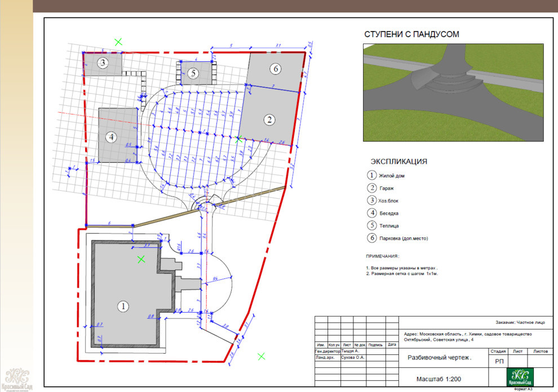558x392 pixels.
Task: Open the steps with ramp 3D render
Action: click(x=453, y=92)
